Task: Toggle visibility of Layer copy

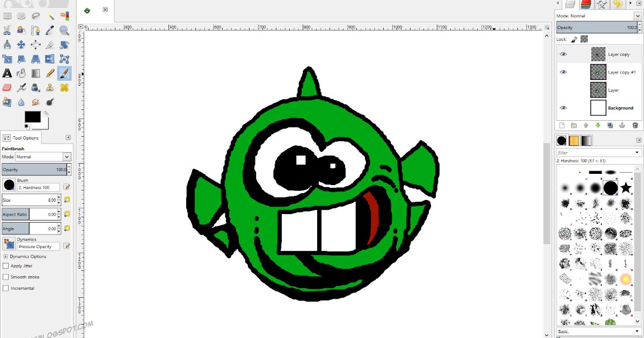Action: point(563,54)
